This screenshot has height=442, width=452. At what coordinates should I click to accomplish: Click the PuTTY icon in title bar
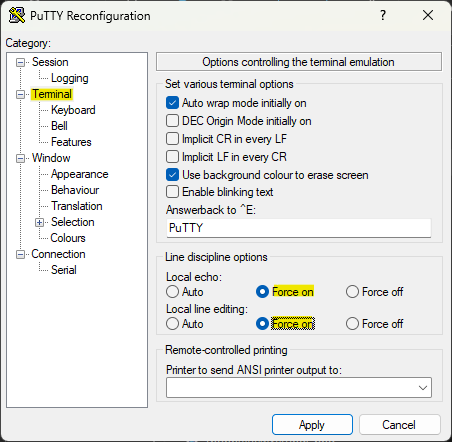17,15
